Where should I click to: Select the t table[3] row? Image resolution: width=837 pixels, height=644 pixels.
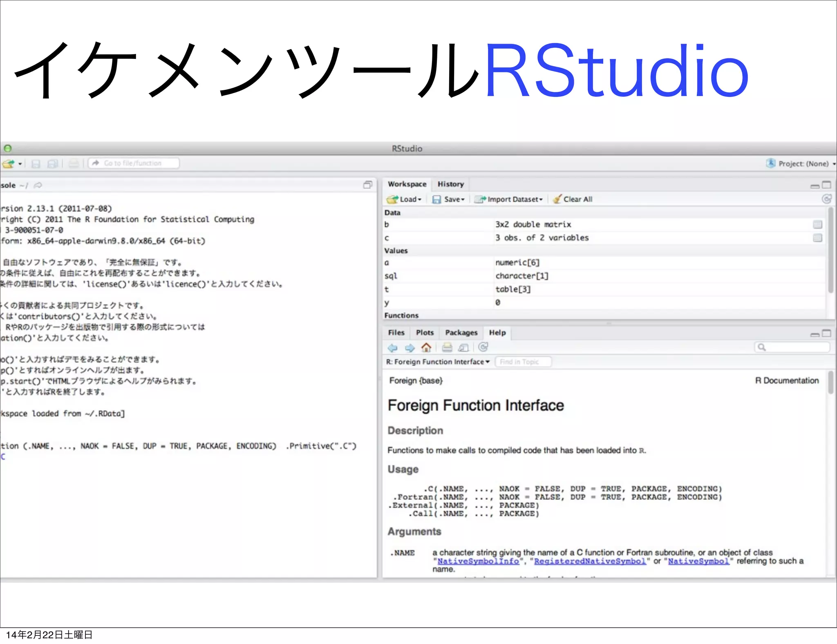604,289
